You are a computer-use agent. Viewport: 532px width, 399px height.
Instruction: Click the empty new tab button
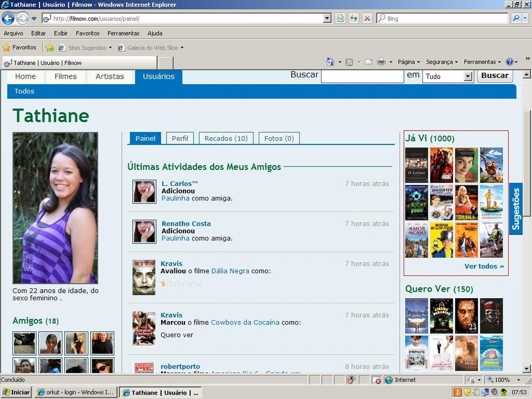click(166, 63)
